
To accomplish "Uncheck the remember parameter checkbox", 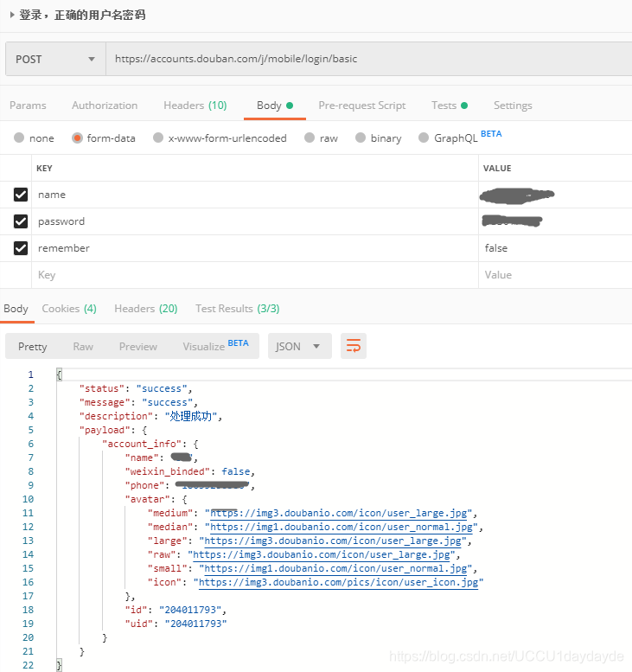I will click(21, 248).
